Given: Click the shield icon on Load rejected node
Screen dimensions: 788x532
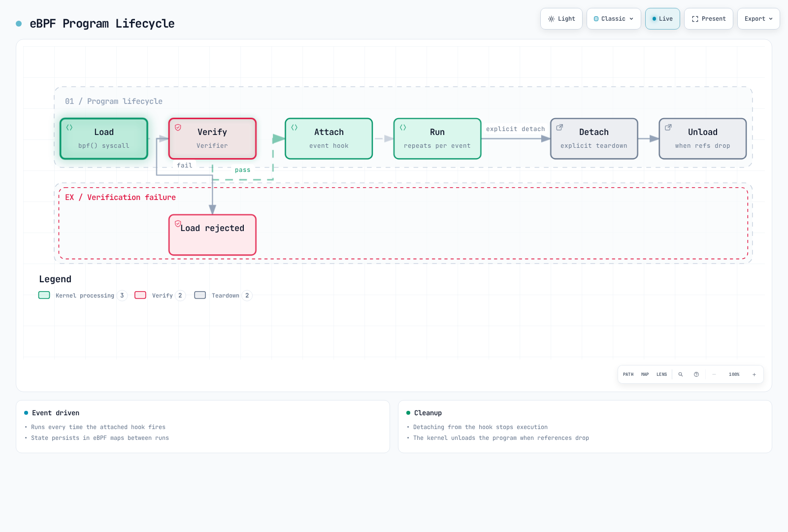Looking at the screenshot, I should [x=178, y=223].
